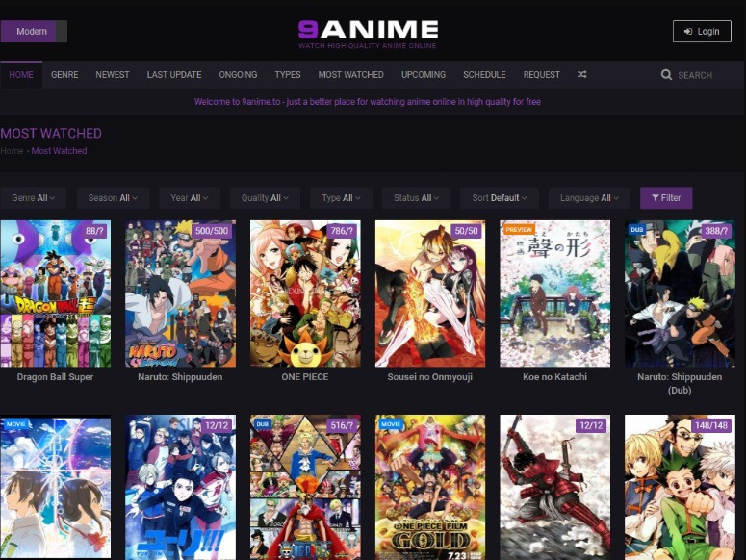This screenshot has width=746, height=560.
Task: Open the Koe no Katachi poster
Action: (554, 293)
